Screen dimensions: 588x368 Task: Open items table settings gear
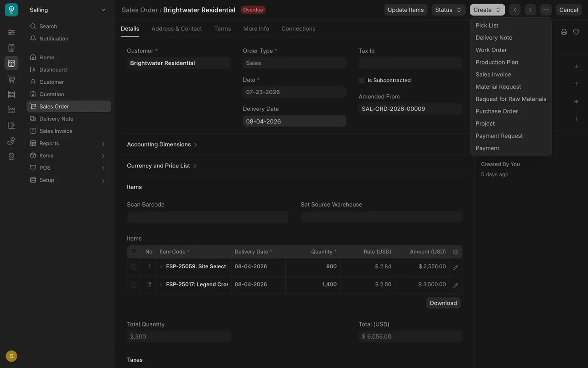click(456, 252)
